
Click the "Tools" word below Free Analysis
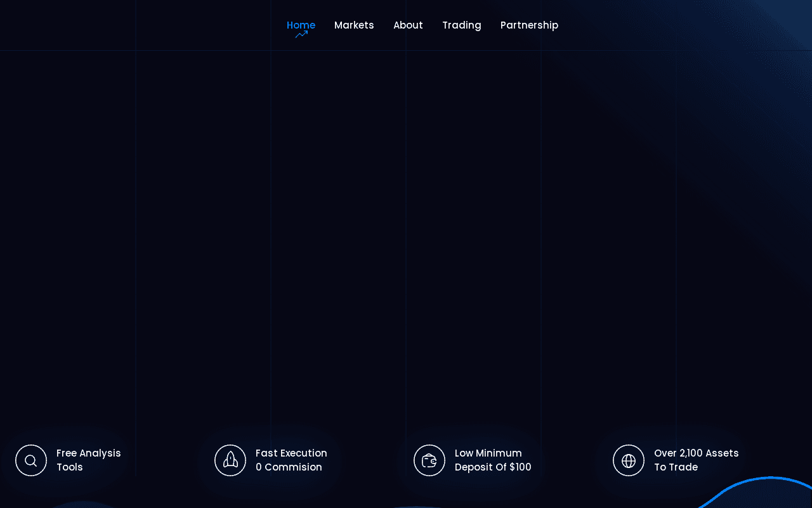(x=70, y=467)
